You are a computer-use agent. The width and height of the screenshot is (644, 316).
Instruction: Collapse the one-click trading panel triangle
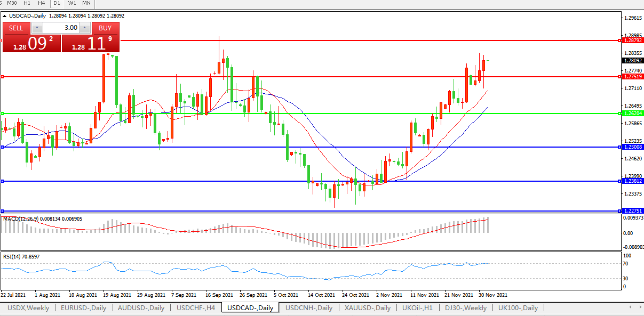click(5, 16)
